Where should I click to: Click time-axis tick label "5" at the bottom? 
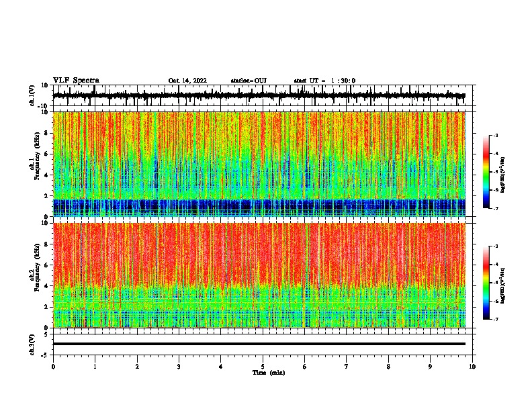click(x=263, y=367)
